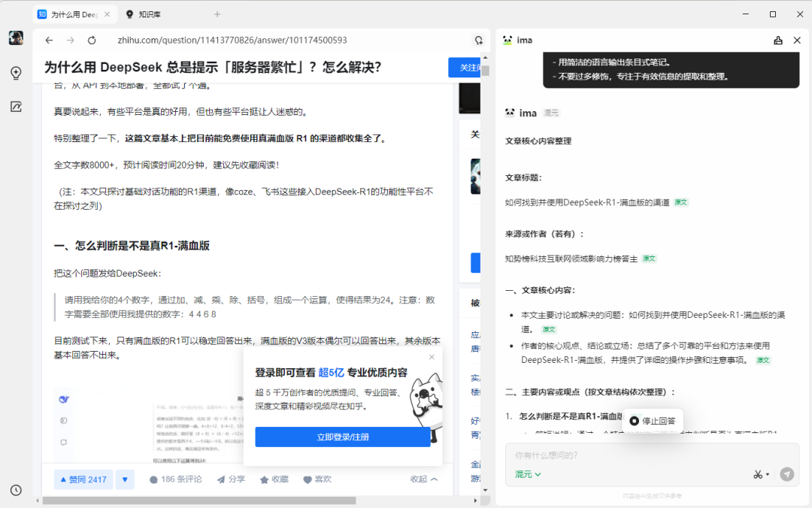Click 原文 tag after 知势榜 author line

[x=649, y=259]
